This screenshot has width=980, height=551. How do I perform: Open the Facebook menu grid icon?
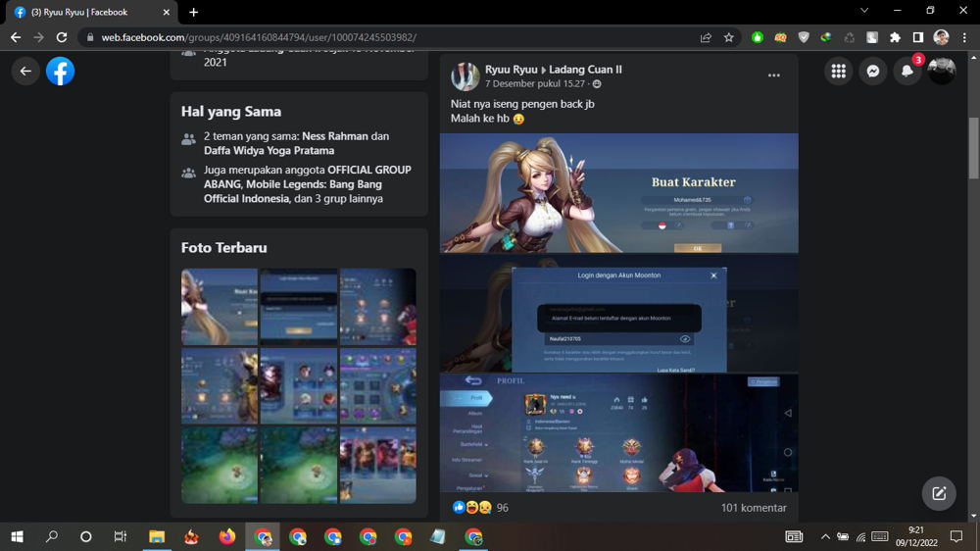click(838, 72)
